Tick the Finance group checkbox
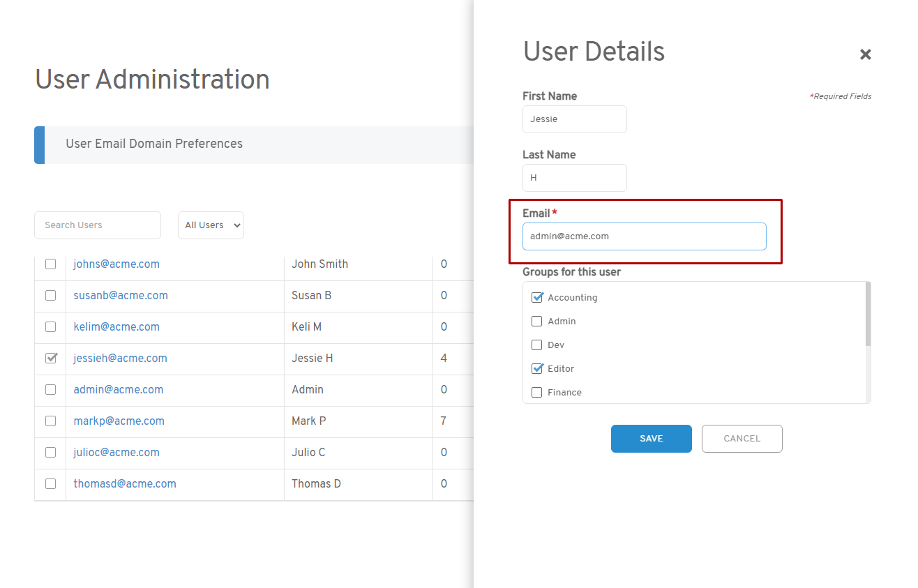 (x=537, y=393)
